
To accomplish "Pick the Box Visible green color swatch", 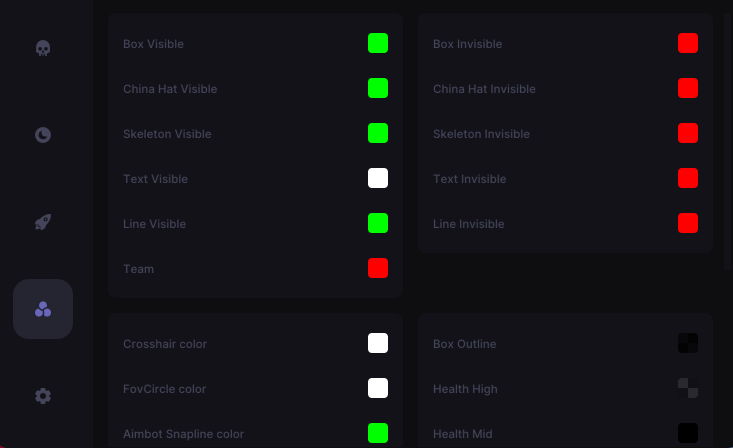I will [378, 43].
